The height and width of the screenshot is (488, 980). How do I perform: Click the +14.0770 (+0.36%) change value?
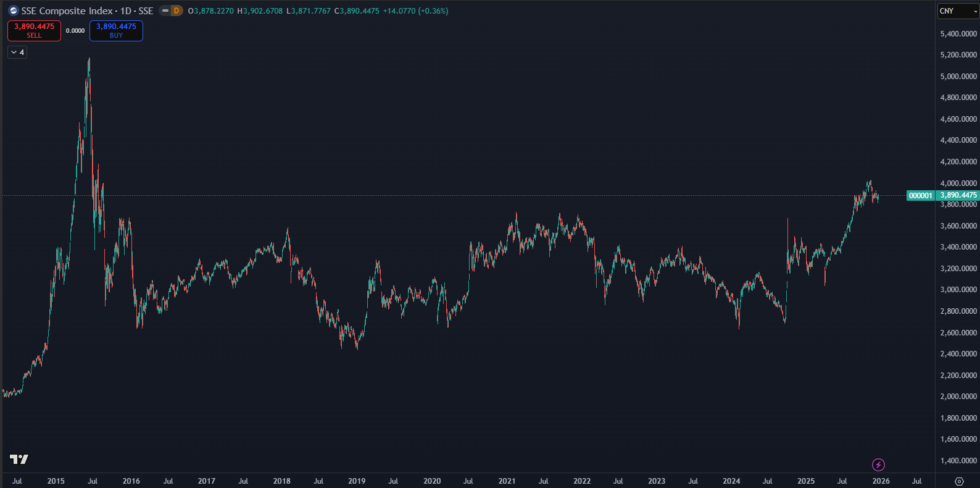pos(415,11)
